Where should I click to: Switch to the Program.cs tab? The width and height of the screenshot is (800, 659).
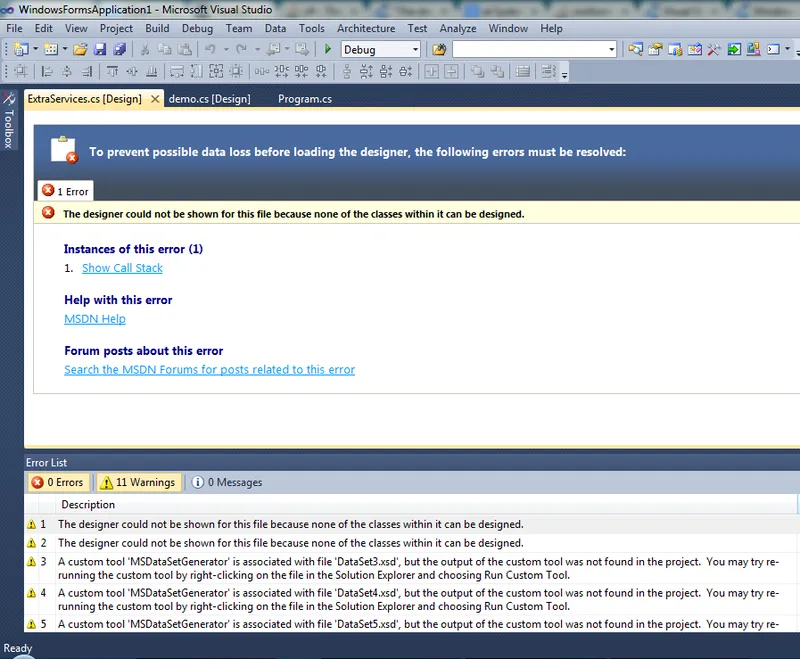[x=305, y=99]
